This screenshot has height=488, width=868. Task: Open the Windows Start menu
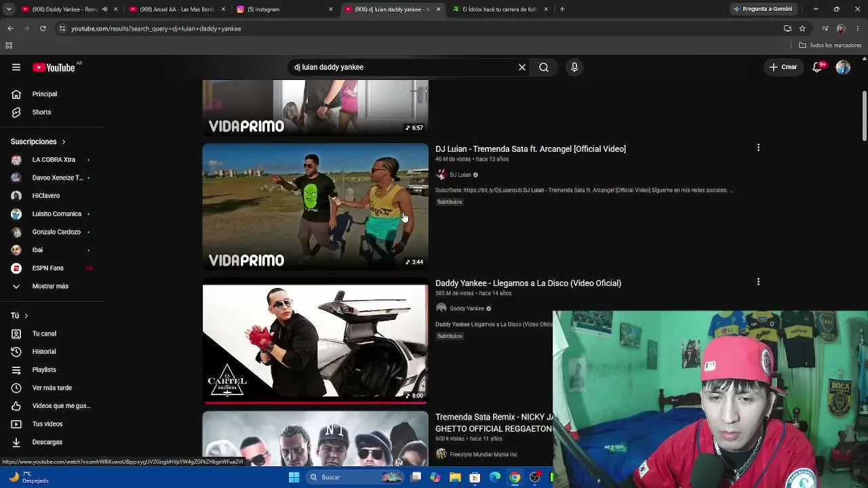pos(294,477)
